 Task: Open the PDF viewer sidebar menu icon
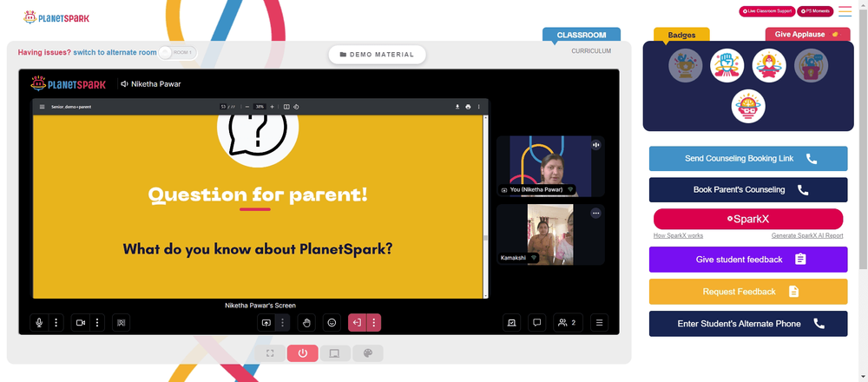coord(42,107)
